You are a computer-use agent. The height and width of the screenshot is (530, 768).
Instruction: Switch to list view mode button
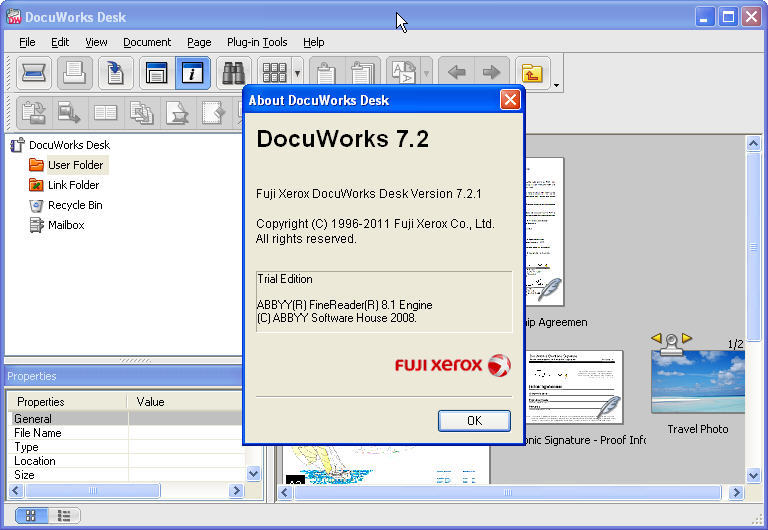[64, 515]
